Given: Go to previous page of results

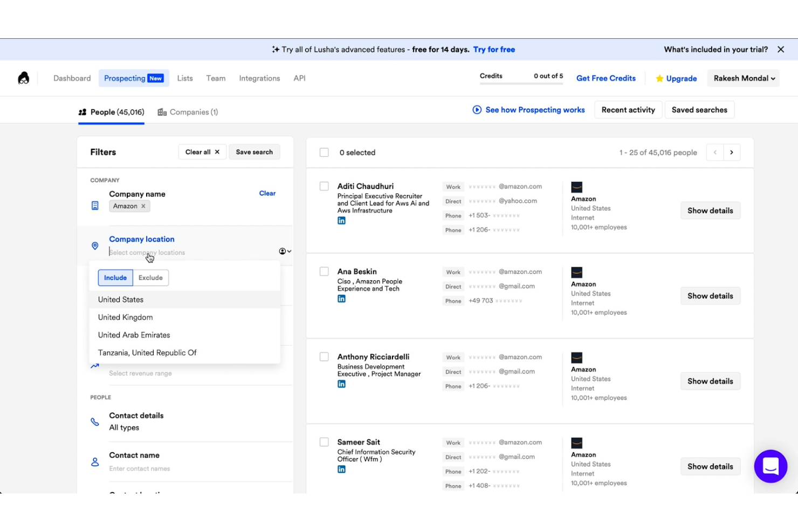Looking at the screenshot, I should point(715,153).
